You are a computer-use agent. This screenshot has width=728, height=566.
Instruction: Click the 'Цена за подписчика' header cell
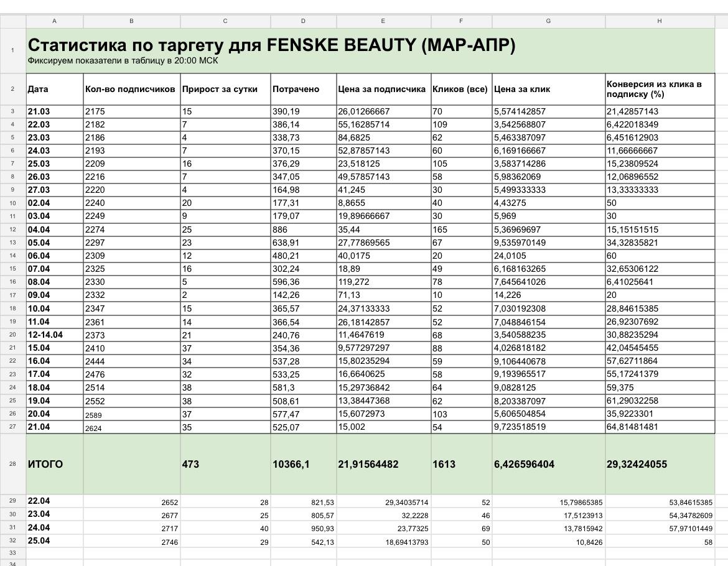click(x=383, y=89)
